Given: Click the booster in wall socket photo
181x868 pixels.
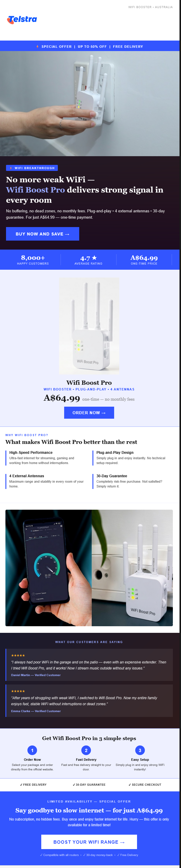Looking at the screenshot, I should click(x=133, y=568).
